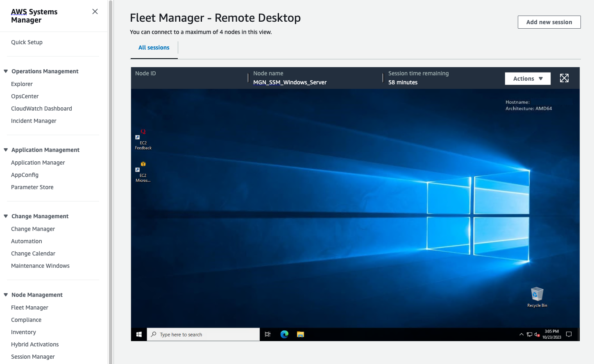Image resolution: width=594 pixels, height=364 pixels.
Task: Open Parameter Store from the navigation pane
Action: click(32, 187)
